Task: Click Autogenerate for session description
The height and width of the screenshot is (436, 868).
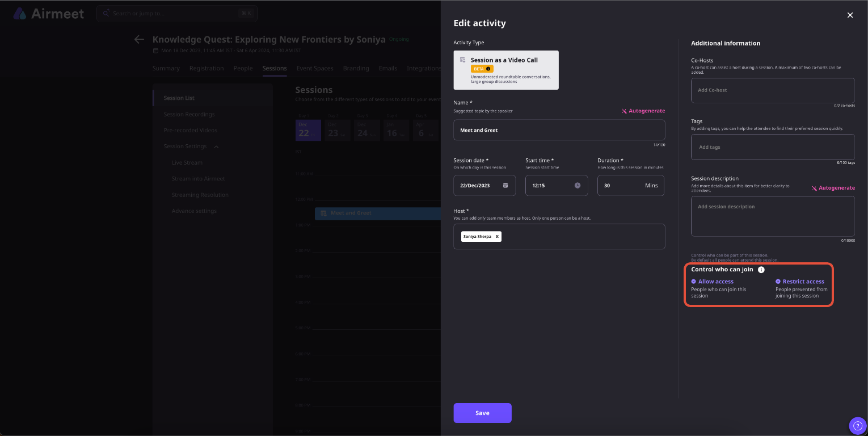Action: pos(833,188)
